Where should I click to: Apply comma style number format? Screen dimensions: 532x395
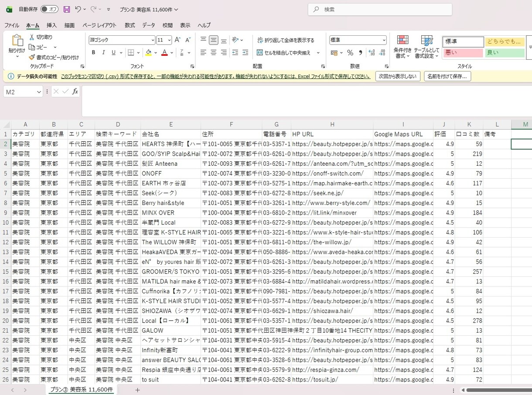360,53
